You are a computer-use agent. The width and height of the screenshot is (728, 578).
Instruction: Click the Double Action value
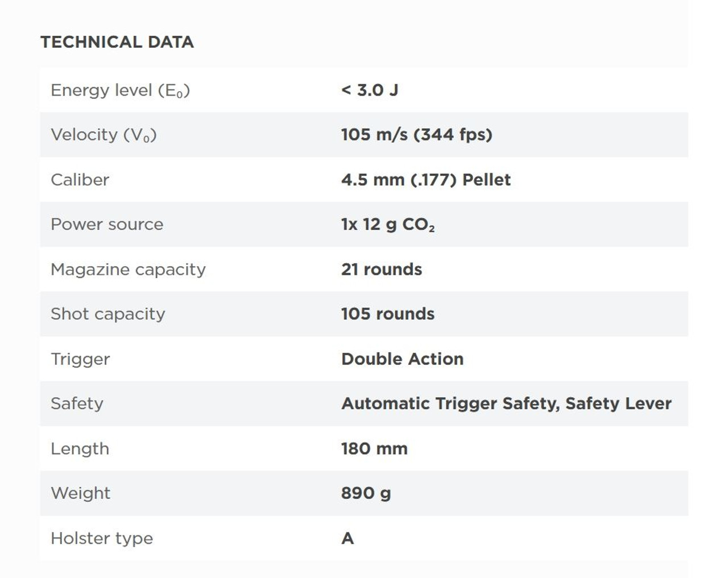(402, 359)
